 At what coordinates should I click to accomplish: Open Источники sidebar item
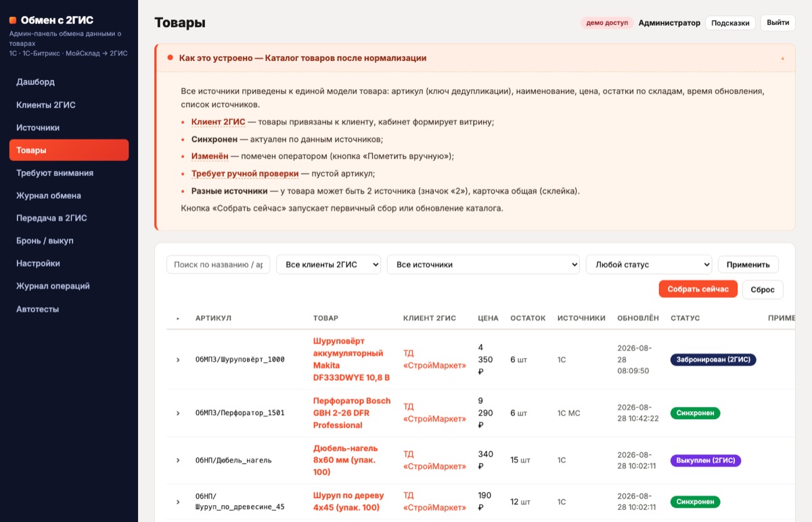[69, 127]
